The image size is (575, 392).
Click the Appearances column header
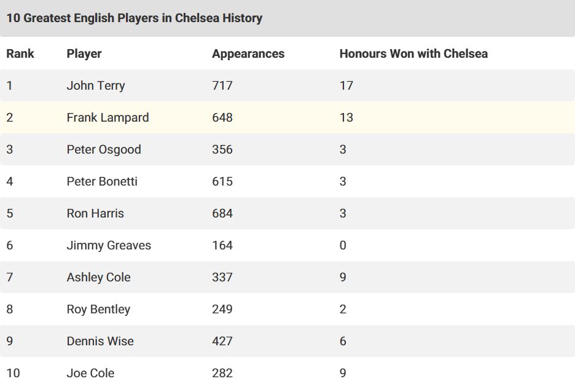click(x=248, y=53)
